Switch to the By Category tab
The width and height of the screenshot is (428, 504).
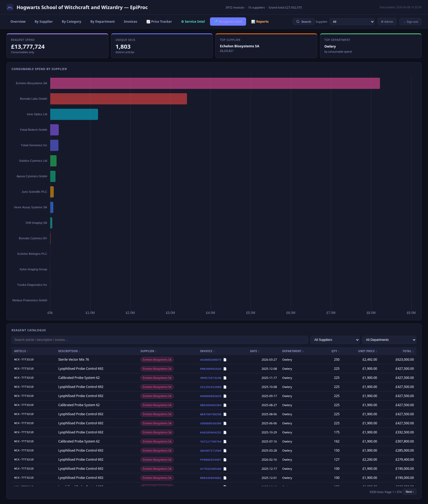[71, 22]
